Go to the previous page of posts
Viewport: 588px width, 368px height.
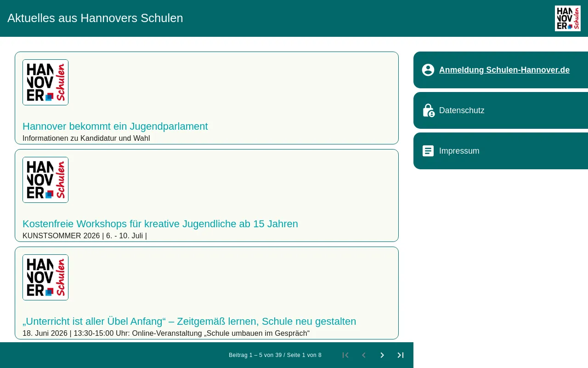tap(364, 355)
